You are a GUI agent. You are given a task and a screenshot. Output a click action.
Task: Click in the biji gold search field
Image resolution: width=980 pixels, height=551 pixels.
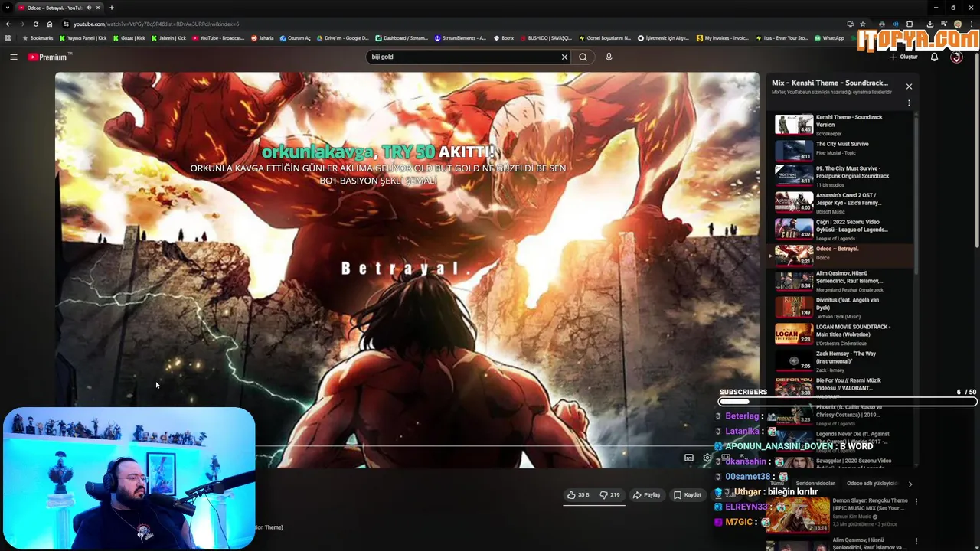coord(463,57)
